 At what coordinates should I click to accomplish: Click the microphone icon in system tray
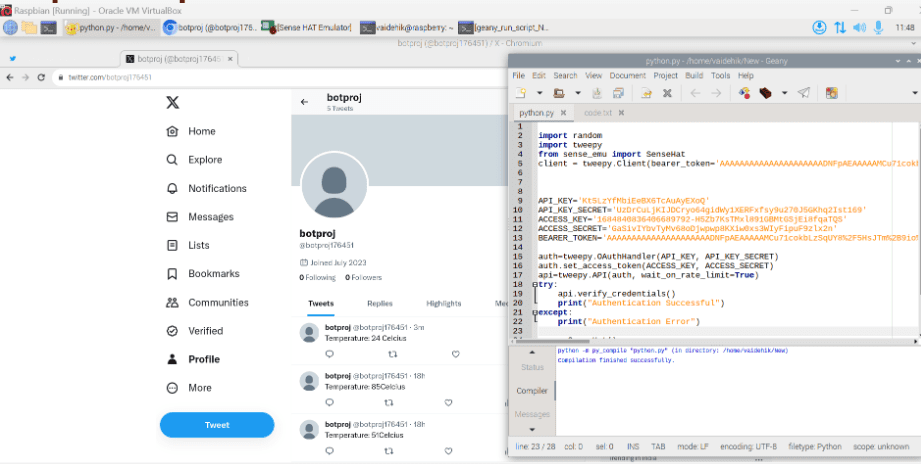click(879, 28)
